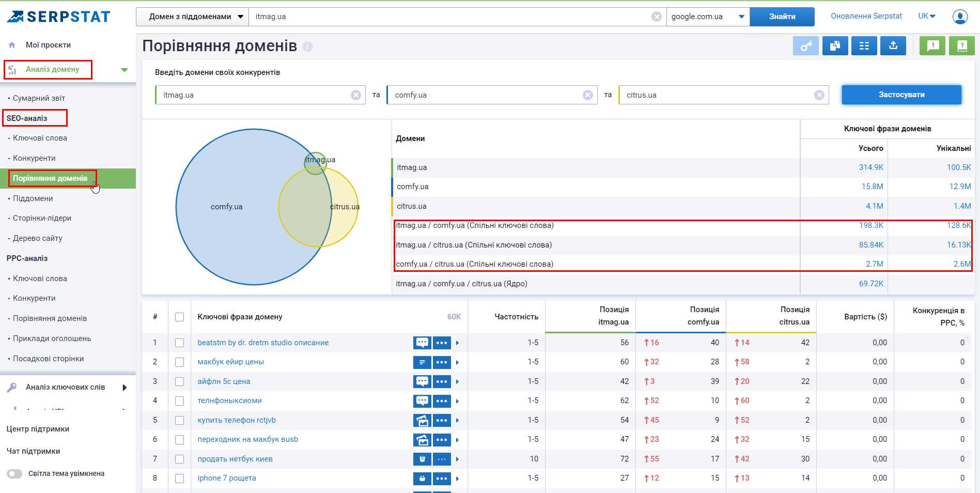Screen dimensions: 980x493
Task: Open the google.com.ua search engine dropdown
Action: (x=708, y=17)
